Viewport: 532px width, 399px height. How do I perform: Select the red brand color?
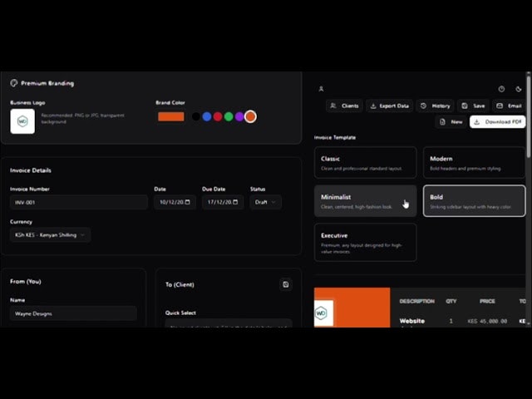pos(218,116)
